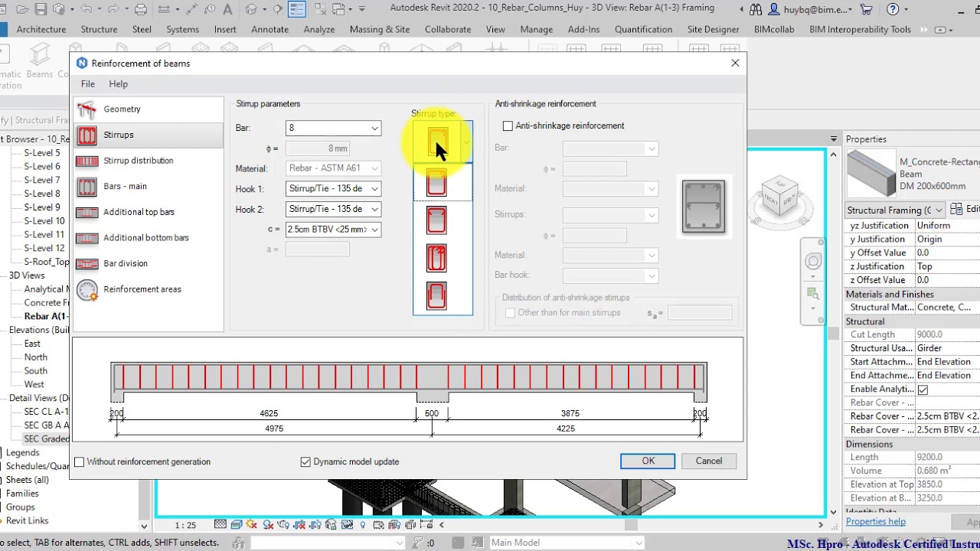Open the Quantification ribbon tab
Image resolution: width=980 pixels, height=551 pixels.
coord(643,30)
